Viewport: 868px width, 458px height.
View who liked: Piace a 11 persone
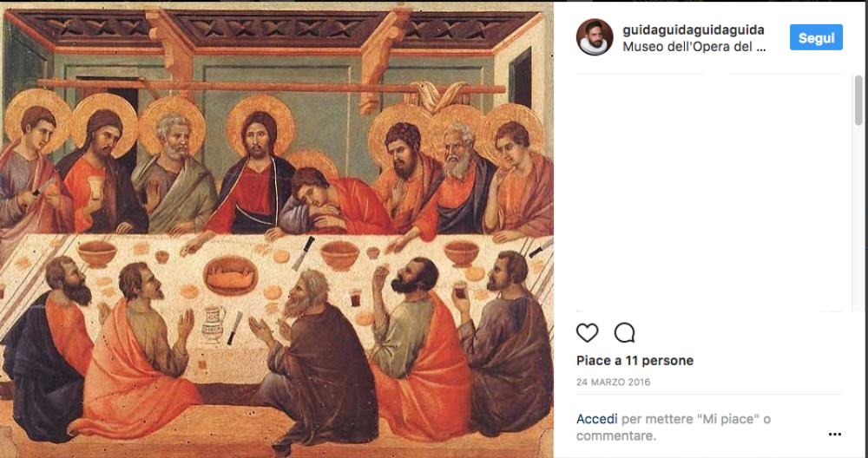tap(635, 361)
